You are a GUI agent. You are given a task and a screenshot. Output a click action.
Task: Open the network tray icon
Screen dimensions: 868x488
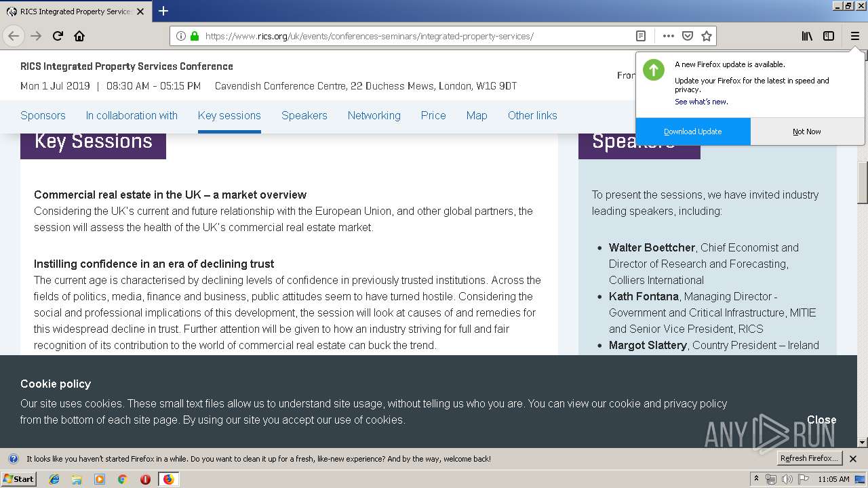pyautogui.click(x=771, y=479)
